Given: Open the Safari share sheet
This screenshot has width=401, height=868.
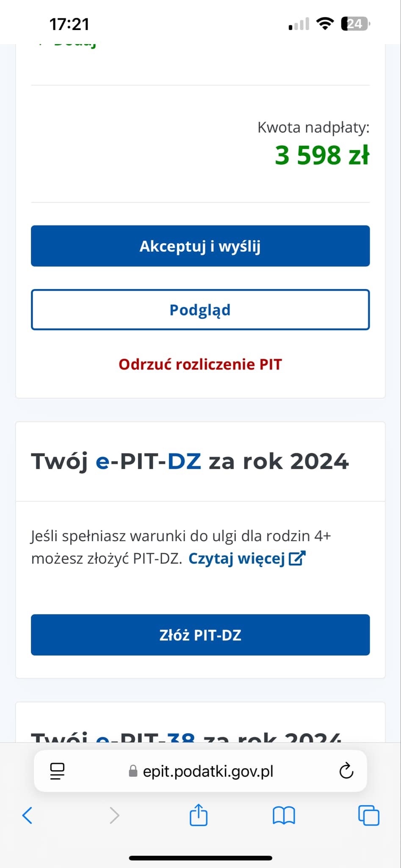Looking at the screenshot, I should pyautogui.click(x=199, y=815).
